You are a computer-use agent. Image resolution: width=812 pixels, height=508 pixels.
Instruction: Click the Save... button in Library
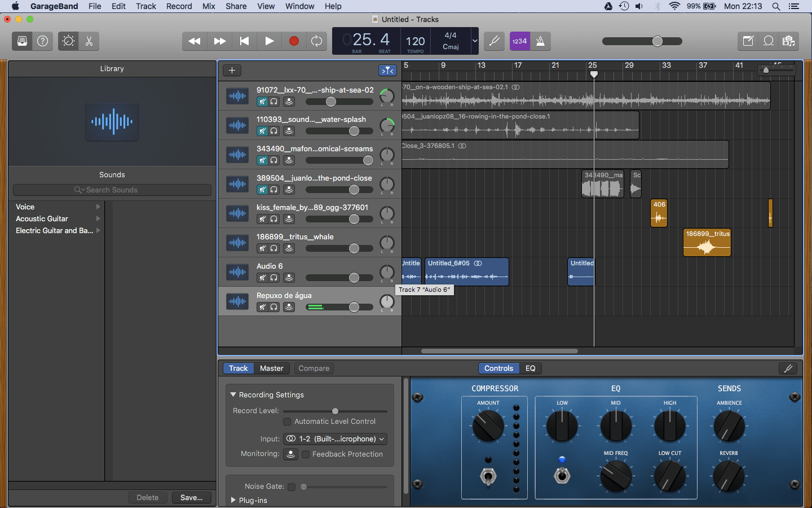click(x=191, y=497)
